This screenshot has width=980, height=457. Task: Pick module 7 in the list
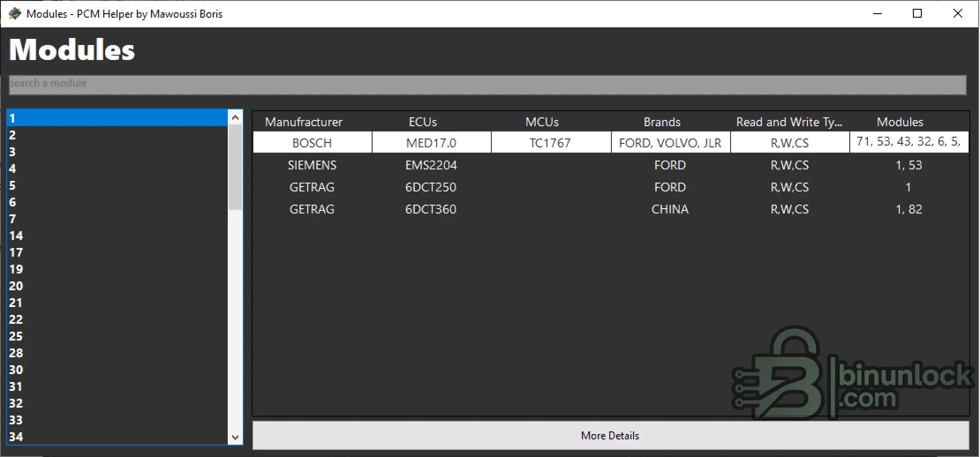pos(117,219)
